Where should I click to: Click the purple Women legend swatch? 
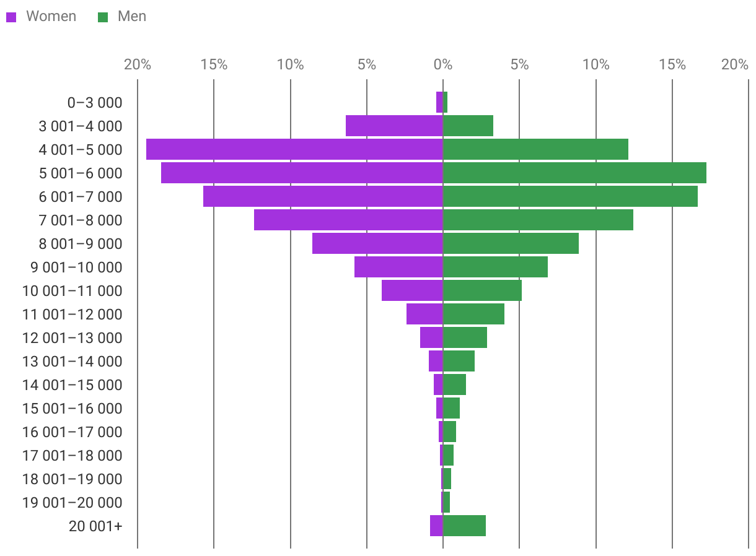11,17
